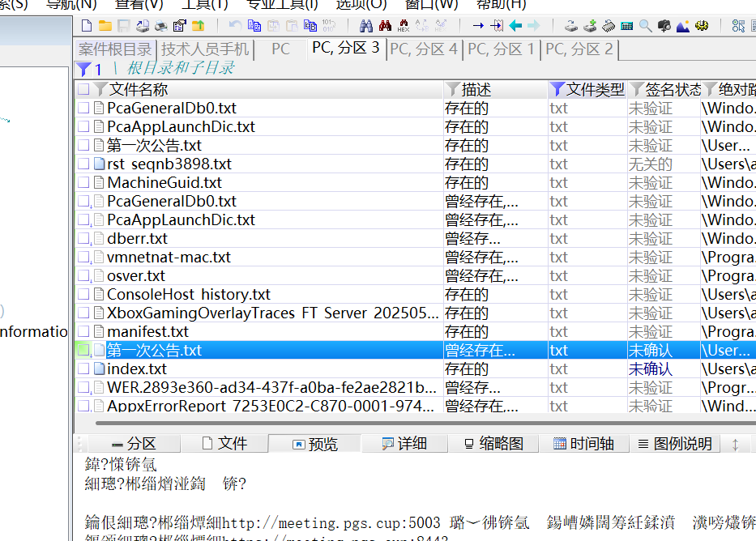Click the Open Disk drive icon

point(571,26)
